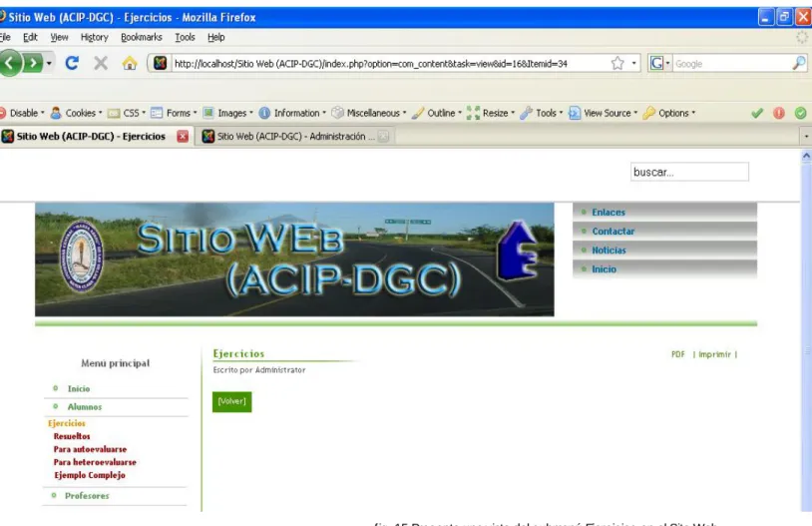
Task: Open the Contactar link
Action: pos(613,232)
